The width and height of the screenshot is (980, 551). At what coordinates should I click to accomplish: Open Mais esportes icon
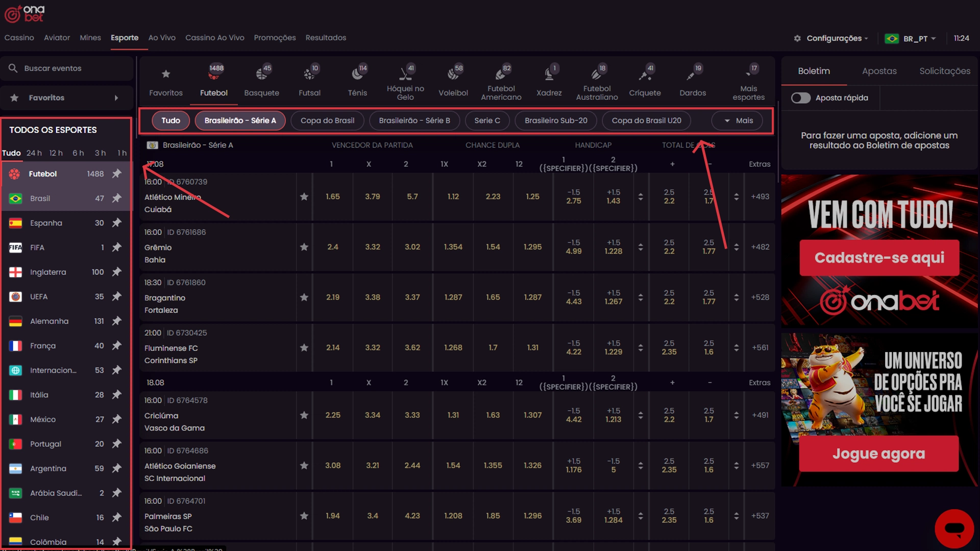pos(749,73)
